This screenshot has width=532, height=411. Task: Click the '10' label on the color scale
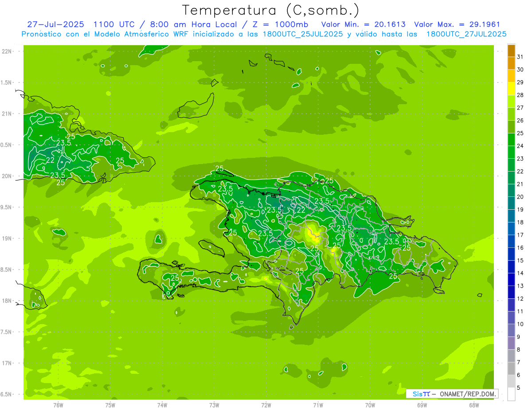click(x=520, y=324)
